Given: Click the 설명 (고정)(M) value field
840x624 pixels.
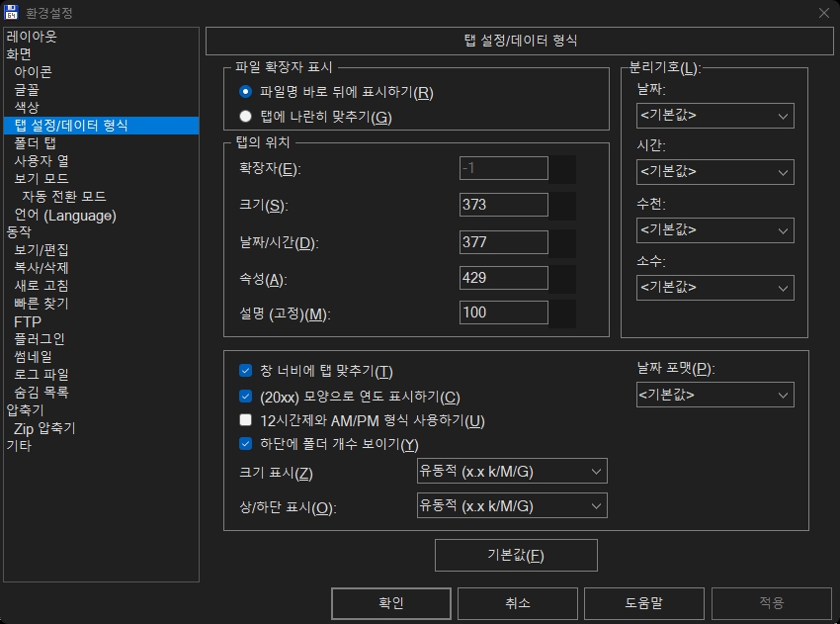Looking at the screenshot, I should pyautogui.click(x=504, y=312).
